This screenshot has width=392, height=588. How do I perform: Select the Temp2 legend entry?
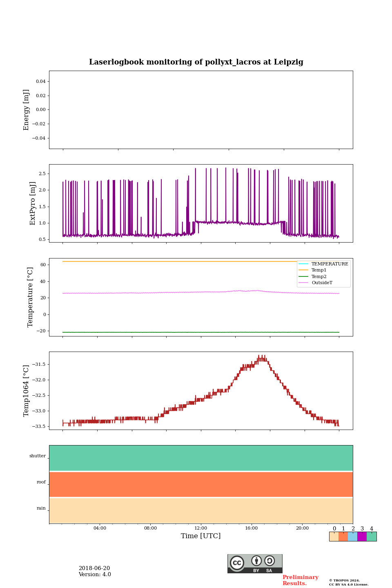(313, 276)
